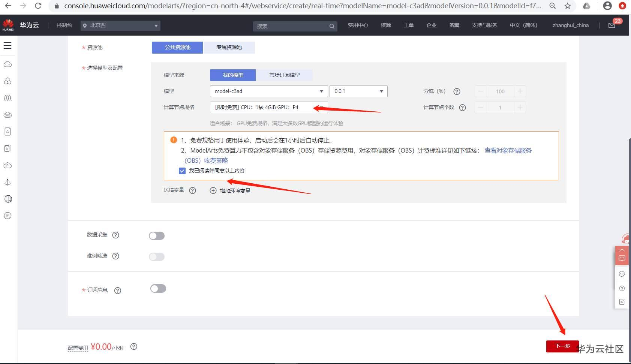Click the 下一步 button
The image size is (631, 364).
coord(562,346)
